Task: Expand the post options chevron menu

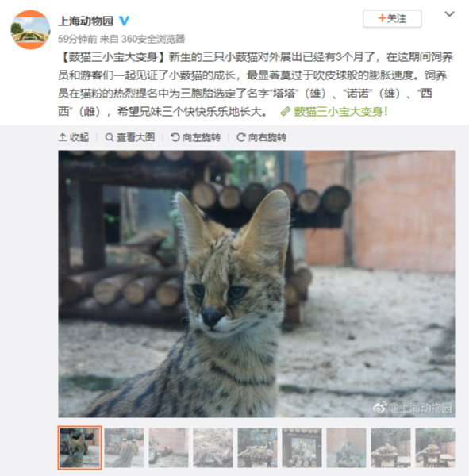Action: (449, 14)
